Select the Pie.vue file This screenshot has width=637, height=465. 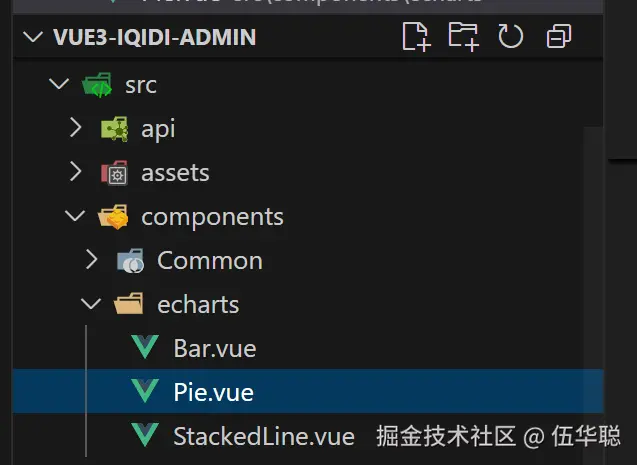click(x=213, y=393)
